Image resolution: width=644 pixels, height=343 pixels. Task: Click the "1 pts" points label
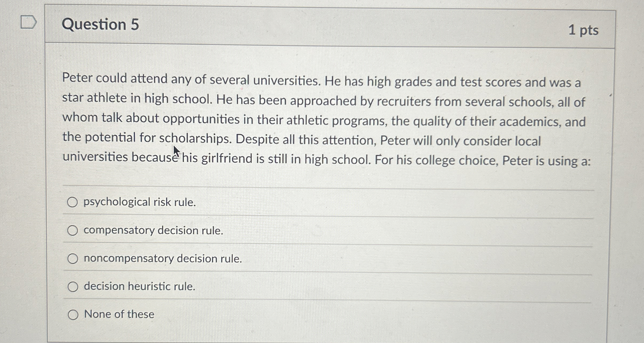(583, 30)
